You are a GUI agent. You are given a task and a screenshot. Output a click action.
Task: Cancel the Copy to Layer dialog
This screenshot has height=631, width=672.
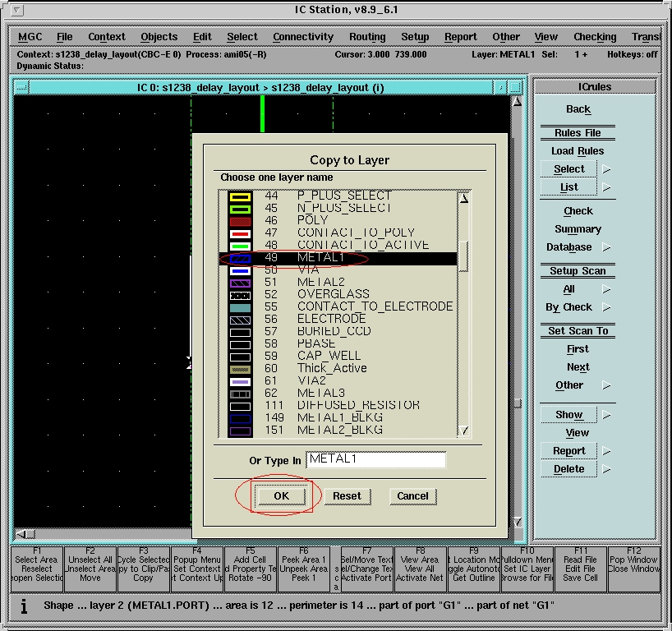coord(412,496)
